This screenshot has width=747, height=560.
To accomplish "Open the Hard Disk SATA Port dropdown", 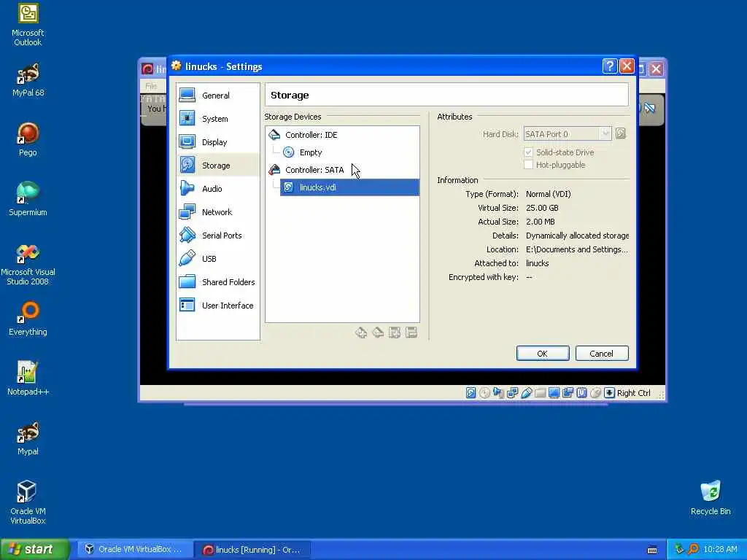I will 567,134.
